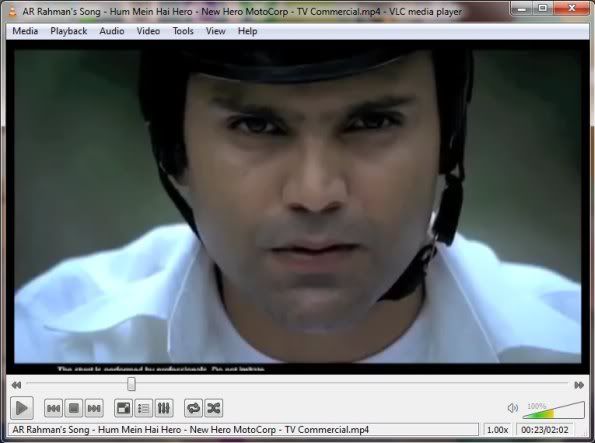Jump to previous media track

point(53,408)
